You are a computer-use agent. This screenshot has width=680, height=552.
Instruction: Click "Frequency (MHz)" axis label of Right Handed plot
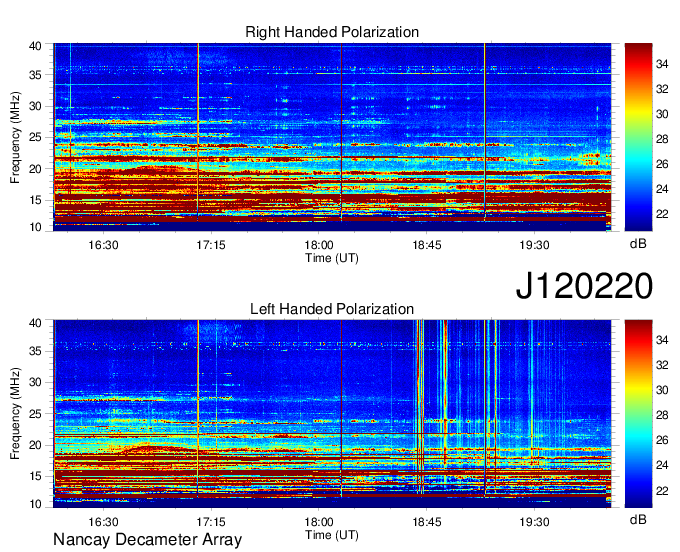click(x=15, y=137)
